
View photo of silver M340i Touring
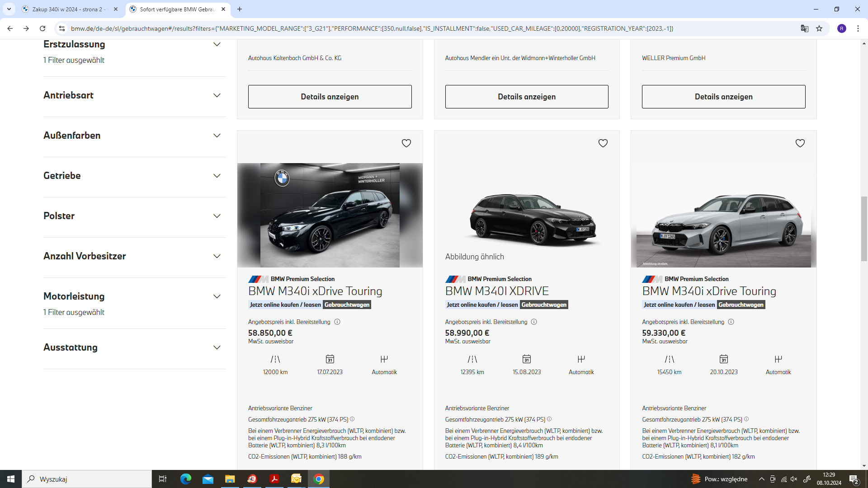click(724, 215)
